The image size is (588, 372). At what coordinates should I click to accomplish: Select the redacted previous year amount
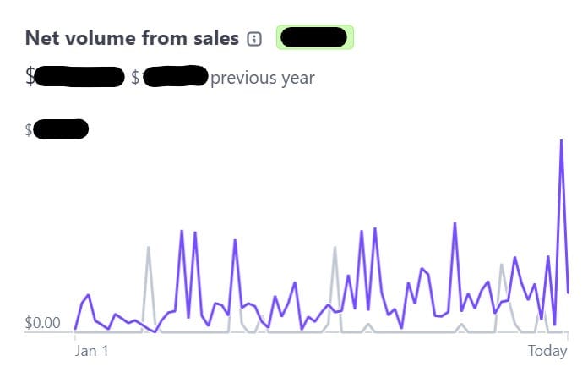pyautogui.click(x=173, y=78)
